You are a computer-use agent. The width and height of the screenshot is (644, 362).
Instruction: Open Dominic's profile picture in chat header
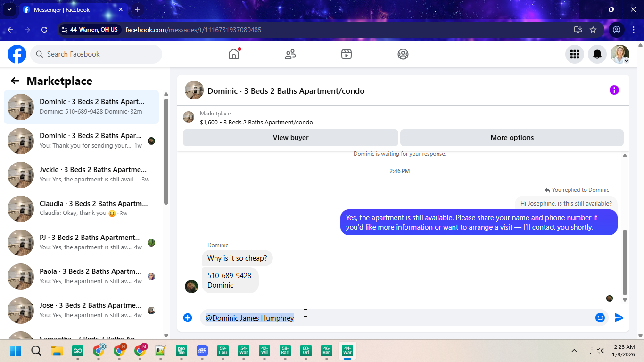click(x=194, y=90)
